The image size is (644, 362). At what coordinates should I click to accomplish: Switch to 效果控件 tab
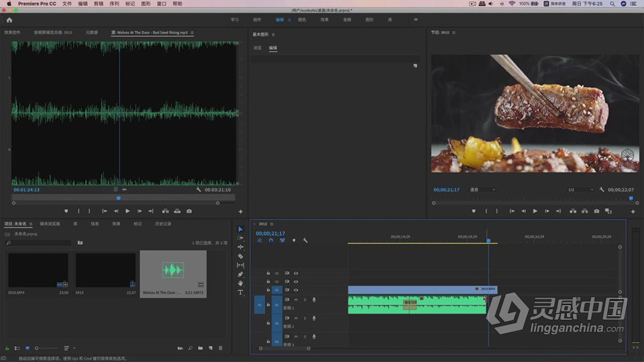click(12, 32)
